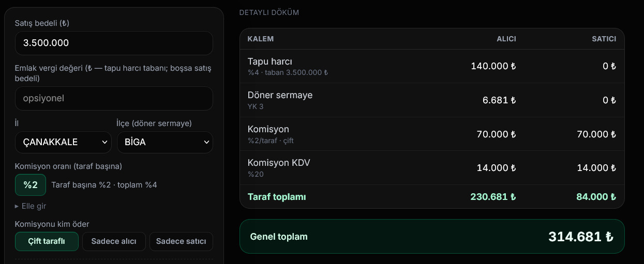Choose Sadece alıcı commission payer
Image resolution: width=644 pixels, height=264 pixels.
(x=114, y=241)
